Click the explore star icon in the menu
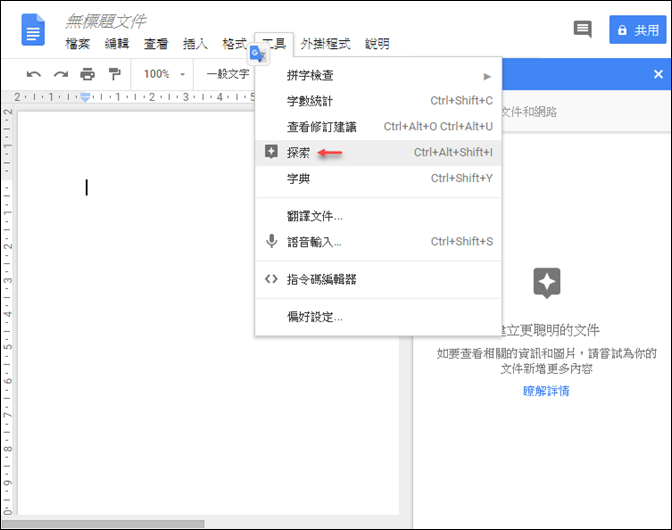The height and width of the screenshot is (530, 672). 271,152
